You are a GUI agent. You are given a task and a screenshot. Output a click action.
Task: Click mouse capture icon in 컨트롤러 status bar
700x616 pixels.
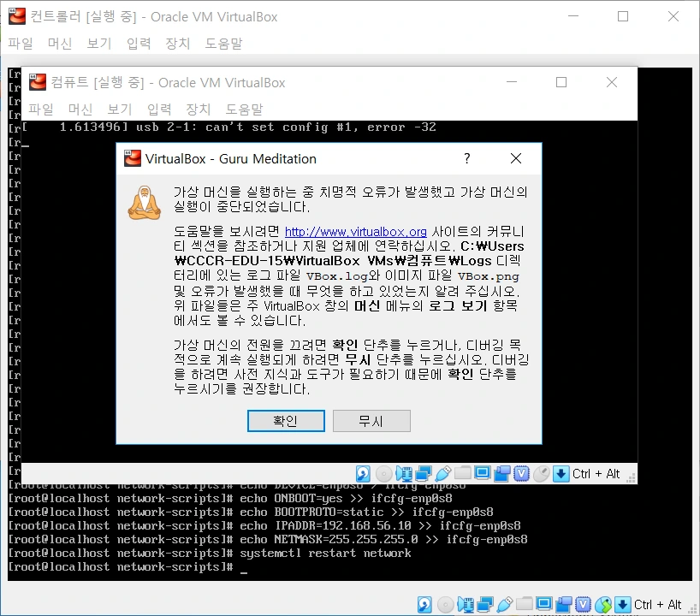click(x=603, y=605)
